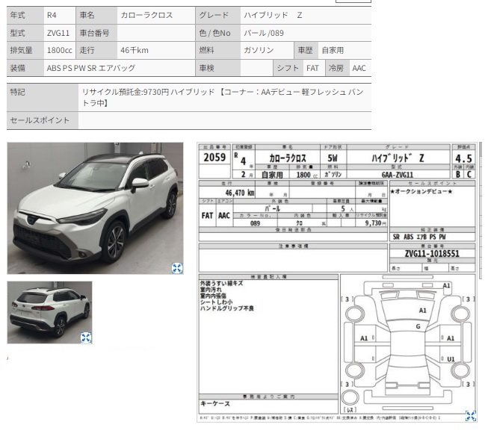Click the 車台番号 label
The width and height of the screenshot is (485, 448).
pyautogui.click(x=95, y=33)
